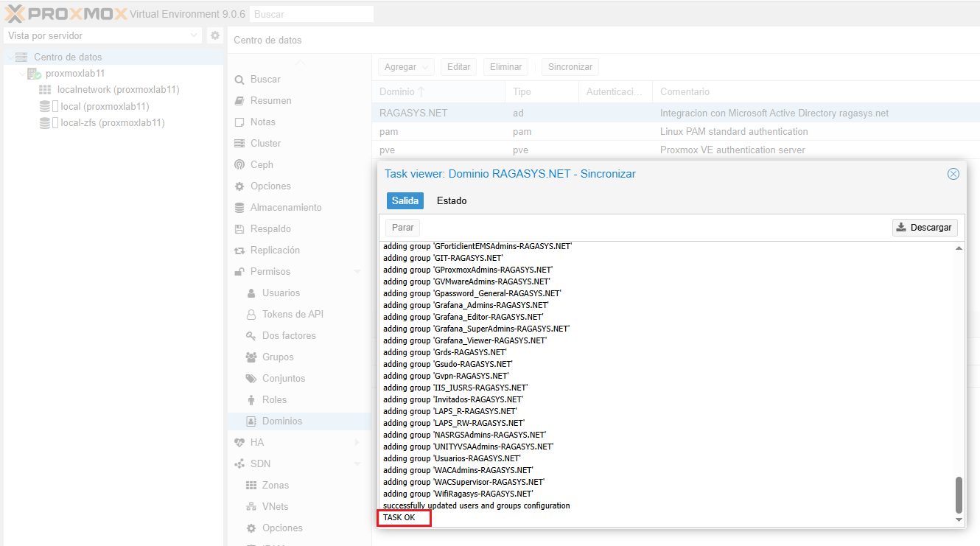
Task: Open Resumen via its book icon
Action: [239, 101]
